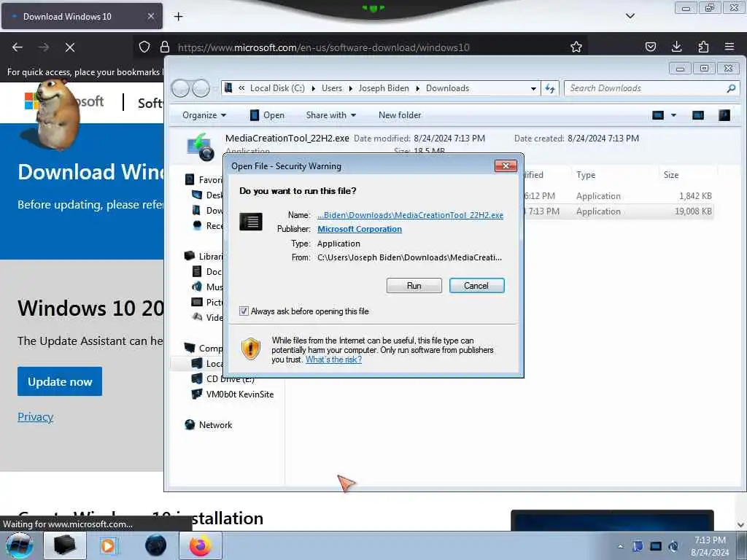Click the search magnifier icon in Explorer
This screenshot has width=747, height=560.
pyautogui.click(x=731, y=88)
